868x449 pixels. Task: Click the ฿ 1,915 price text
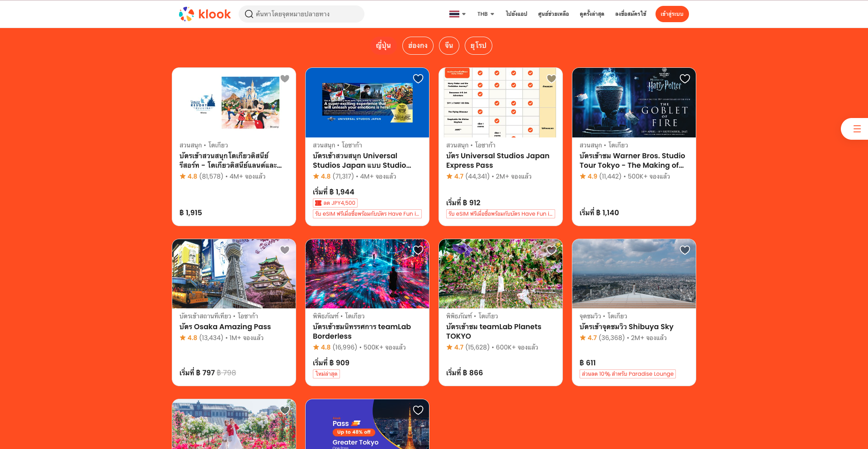click(191, 213)
